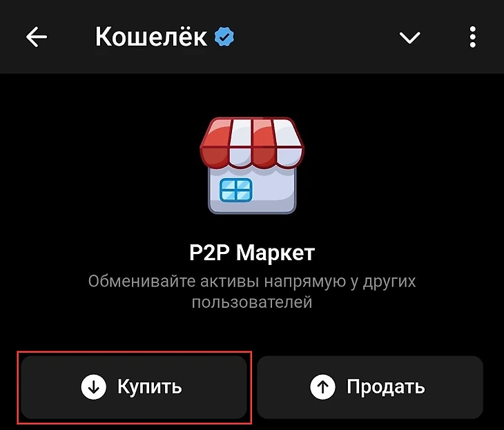
Task: Click the up-arrow circle icon in Продать
Action: (x=322, y=387)
